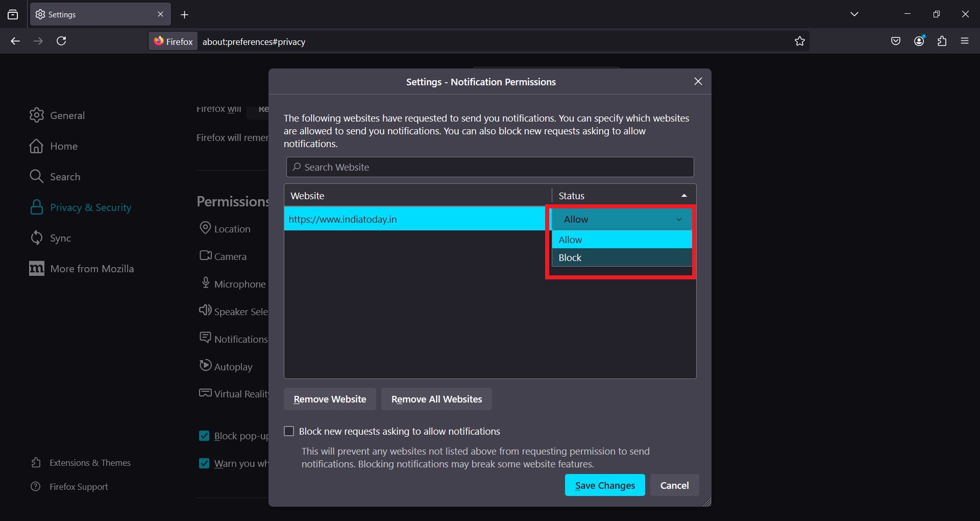Open the Firefox account icon
This screenshot has height=521, width=980.
point(919,41)
